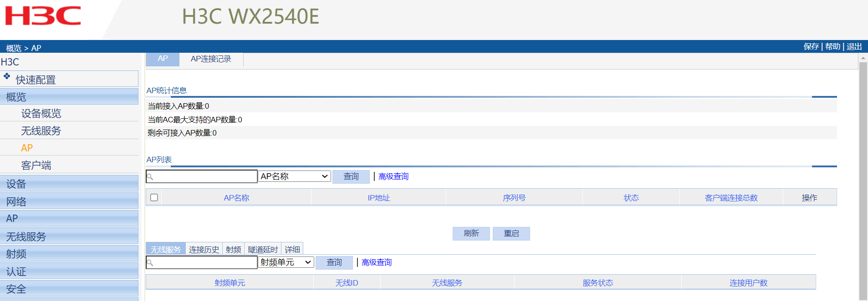The height and width of the screenshot is (301, 868).
Task: Click the 重启 button
Action: pyautogui.click(x=511, y=233)
